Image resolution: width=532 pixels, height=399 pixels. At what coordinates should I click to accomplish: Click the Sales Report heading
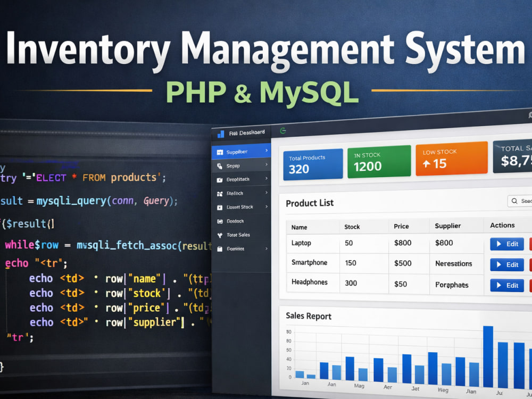tap(309, 316)
